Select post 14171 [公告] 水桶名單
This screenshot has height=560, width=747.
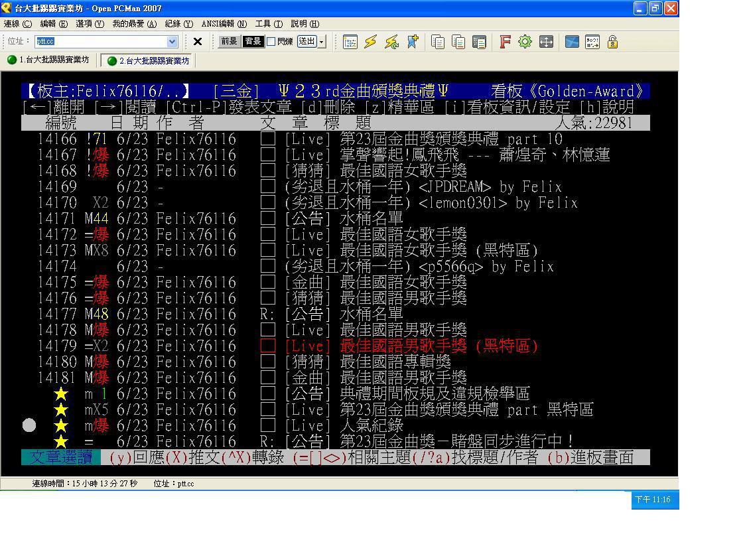336,218
